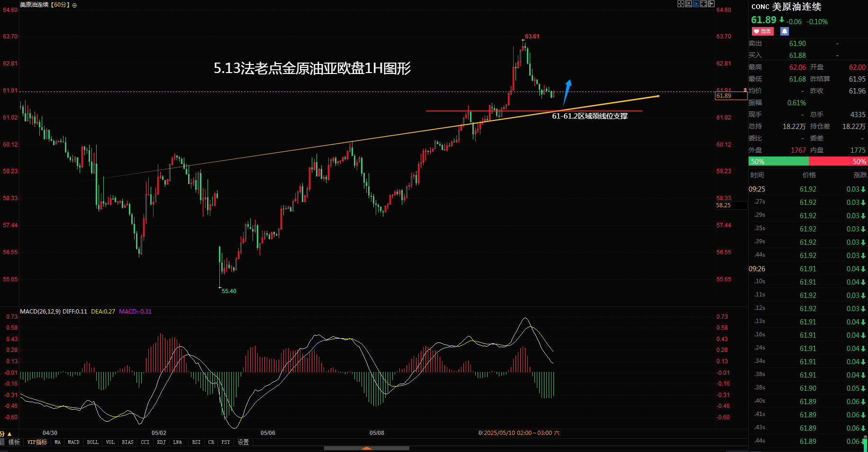Click the 58.25 price axis tag
The image size is (868, 452).
click(x=731, y=205)
